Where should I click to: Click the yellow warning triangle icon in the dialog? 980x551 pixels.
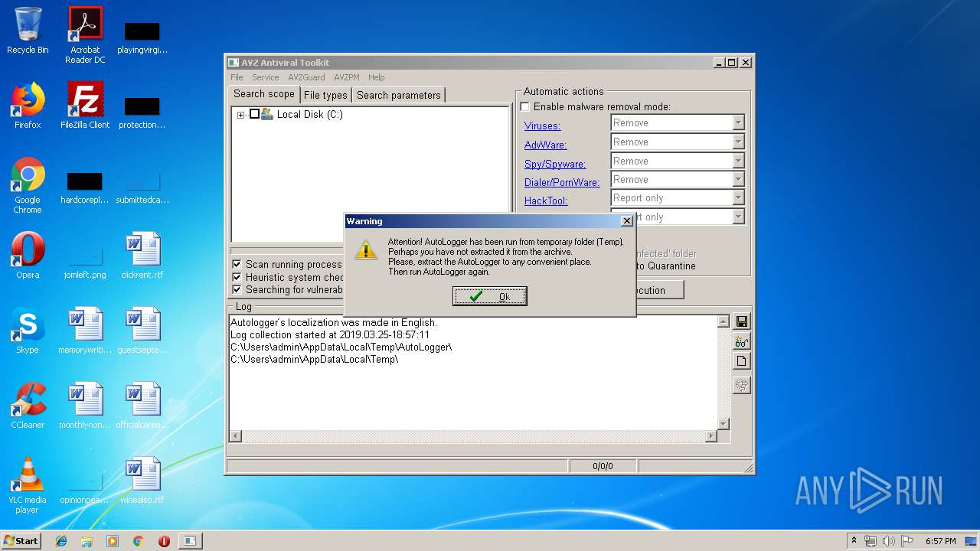[366, 249]
